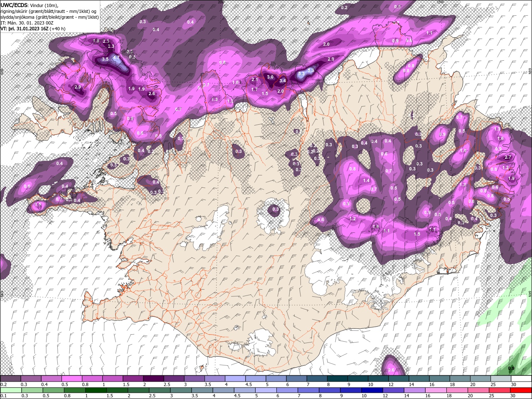Image resolution: width=532 pixels, height=399 pixels.
Task: Click the 15V longitude label at top
Action: pyautogui.click(x=441, y=2)
